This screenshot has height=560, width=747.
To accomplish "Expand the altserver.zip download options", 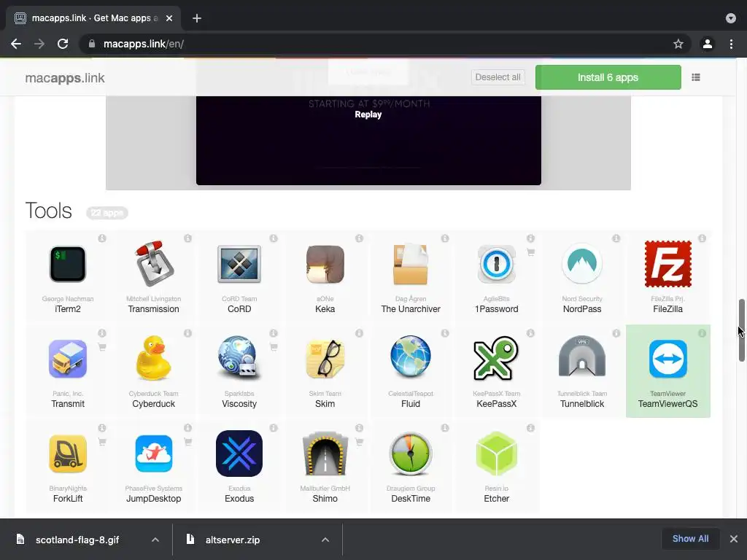I will click(325, 540).
